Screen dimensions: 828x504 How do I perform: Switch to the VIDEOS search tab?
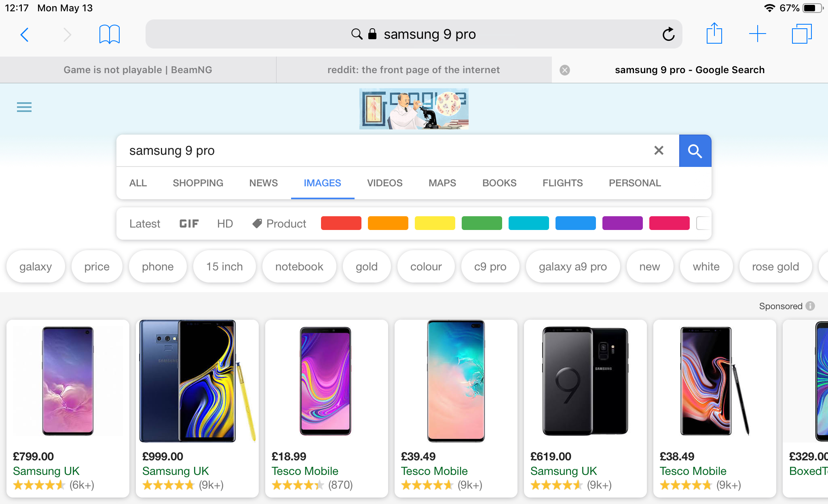(384, 183)
